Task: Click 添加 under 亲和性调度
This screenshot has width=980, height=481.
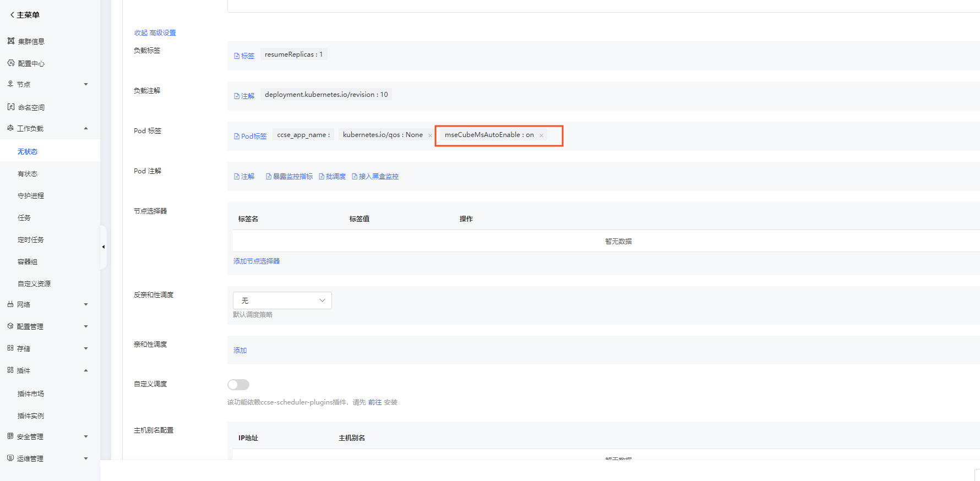Action: (240, 351)
